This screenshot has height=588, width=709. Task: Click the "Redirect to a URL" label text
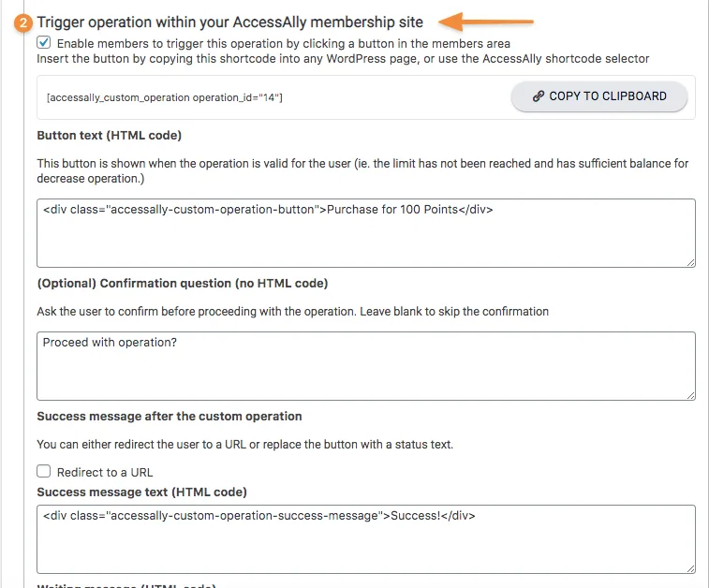105,473
